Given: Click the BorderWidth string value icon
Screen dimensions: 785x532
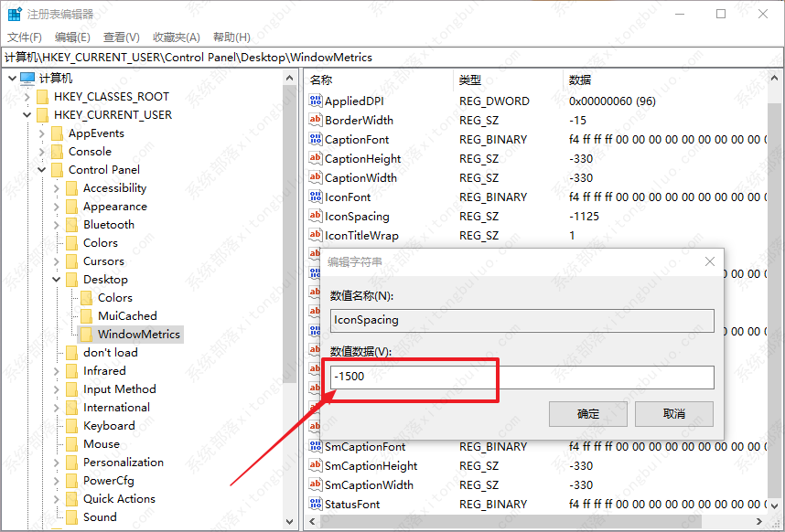Looking at the screenshot, I should [317, 121].
